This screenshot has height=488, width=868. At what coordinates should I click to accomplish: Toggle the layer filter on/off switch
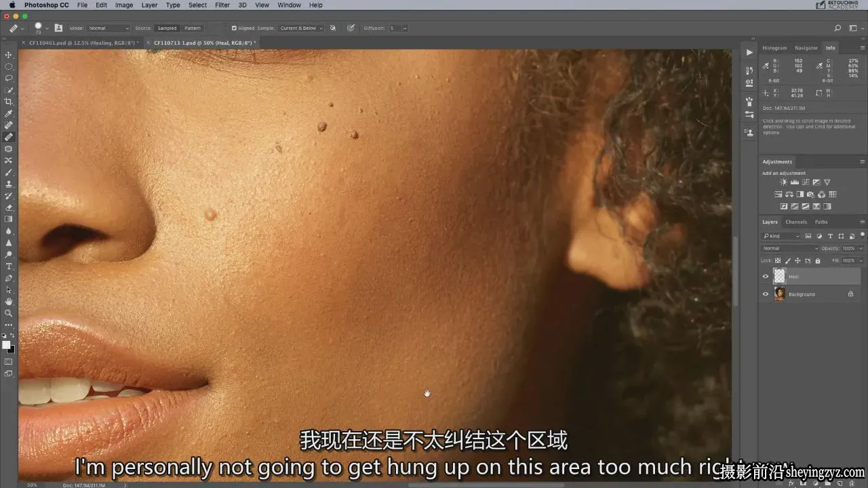tap(862, 236)
